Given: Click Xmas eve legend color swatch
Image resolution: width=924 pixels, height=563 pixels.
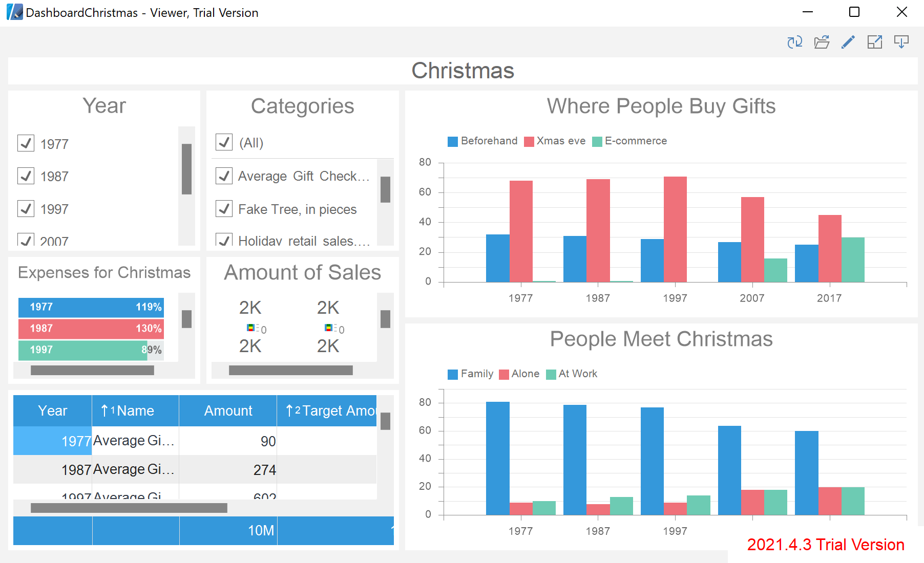Looking at the screenshot, I should [x=529, y=141].
